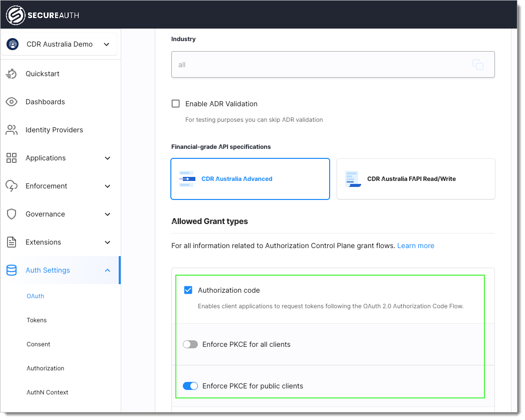The height and width of the screenshot is (420, 525).
Task: Click the Extensions menu label
Action: (x=43, y=243)
